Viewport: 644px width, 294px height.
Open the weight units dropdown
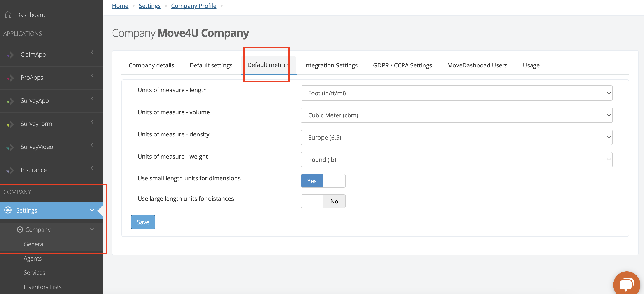[x=457, y=160]
